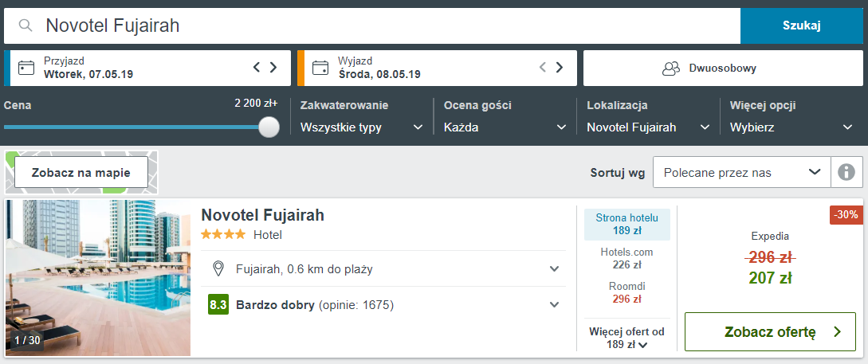Click the Bardzo dobry (opinie: 1675) text
The height and width of the screenshot is (364, 868).
tap(314, 305)
